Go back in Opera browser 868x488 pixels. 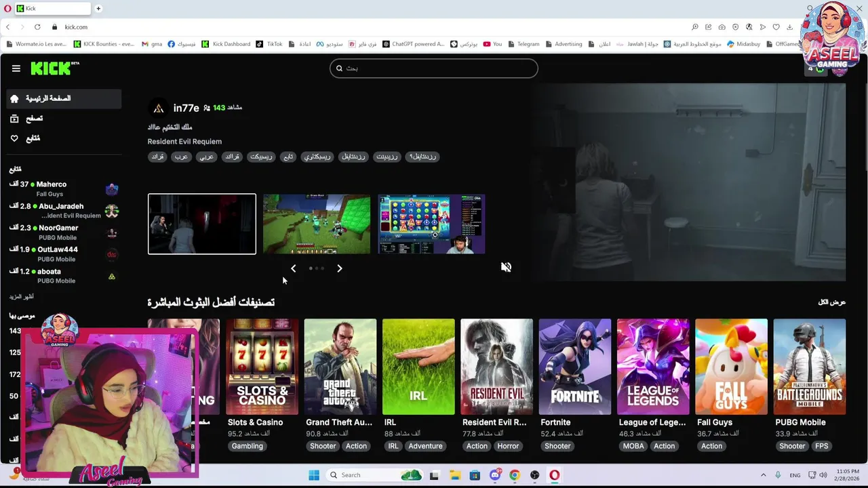pos(7,27)
